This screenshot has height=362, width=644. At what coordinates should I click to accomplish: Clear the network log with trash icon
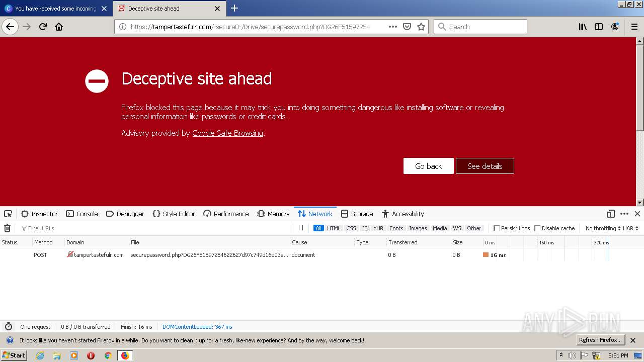tap(7, 228)
